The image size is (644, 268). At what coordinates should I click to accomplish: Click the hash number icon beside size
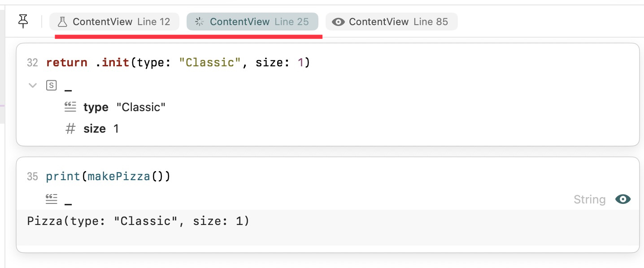click(70, 129)
